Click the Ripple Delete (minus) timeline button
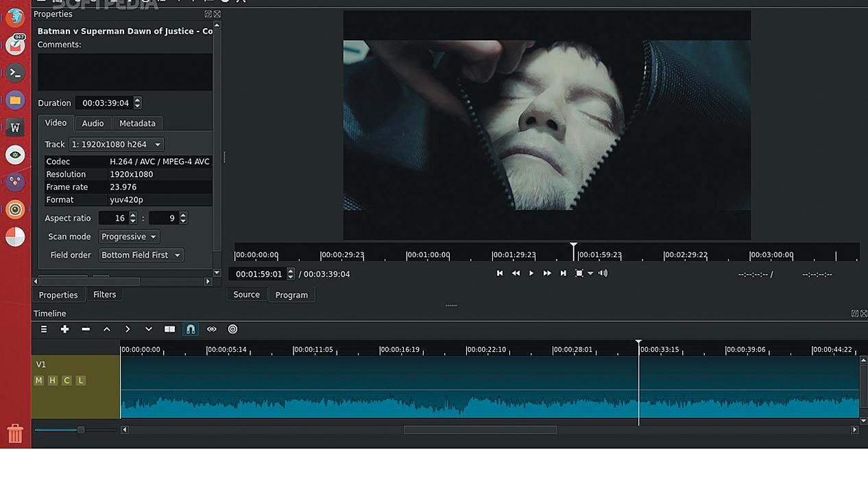Image resolution: width=868 pixels, height=498 pixels. tap(86, 329)
